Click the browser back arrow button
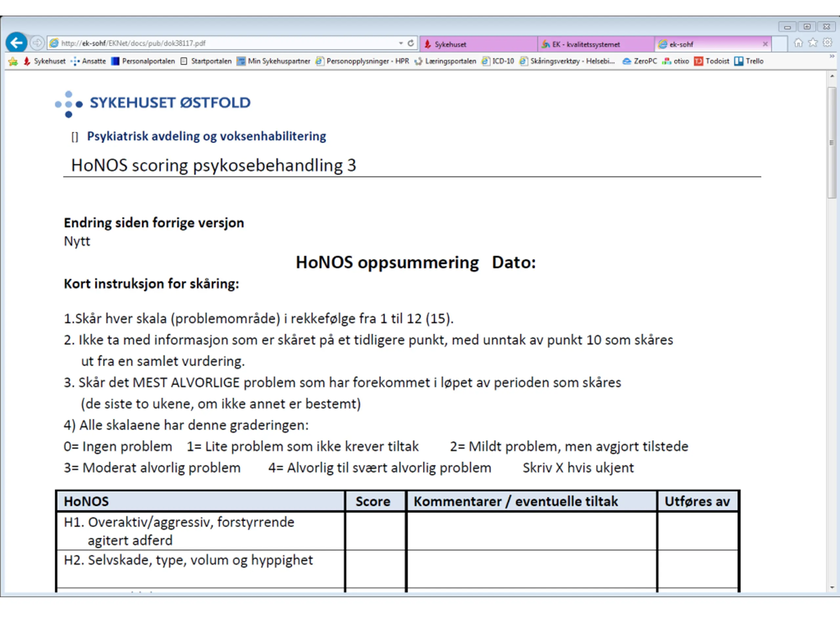840x630 pixels. point(16,43)
